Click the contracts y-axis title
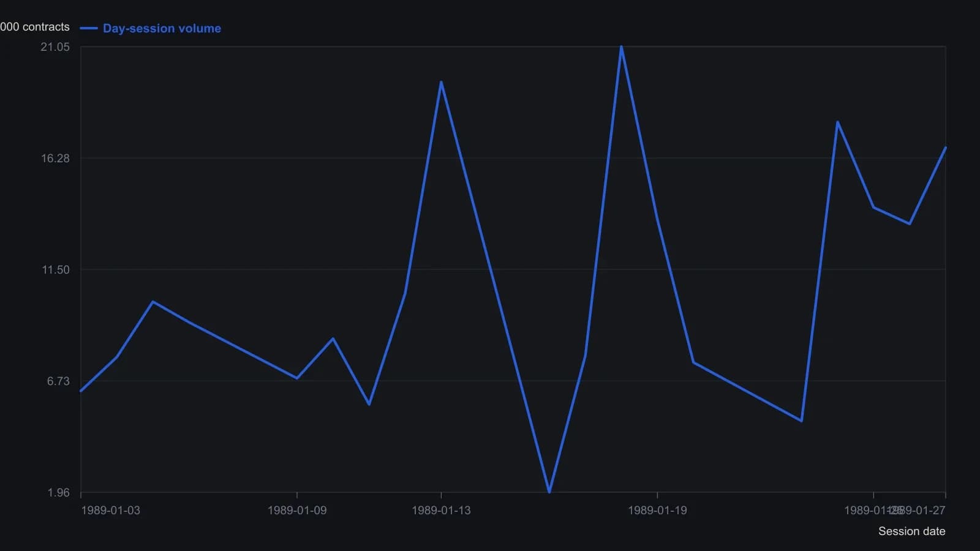Screen dimensions: 980x551 35,27
